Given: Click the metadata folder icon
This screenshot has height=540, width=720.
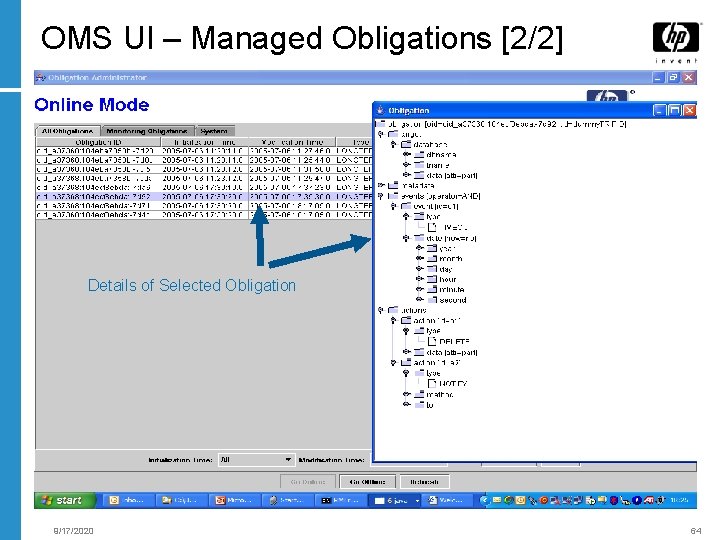Looking at the screenshot, I should [x=393, y=186].
